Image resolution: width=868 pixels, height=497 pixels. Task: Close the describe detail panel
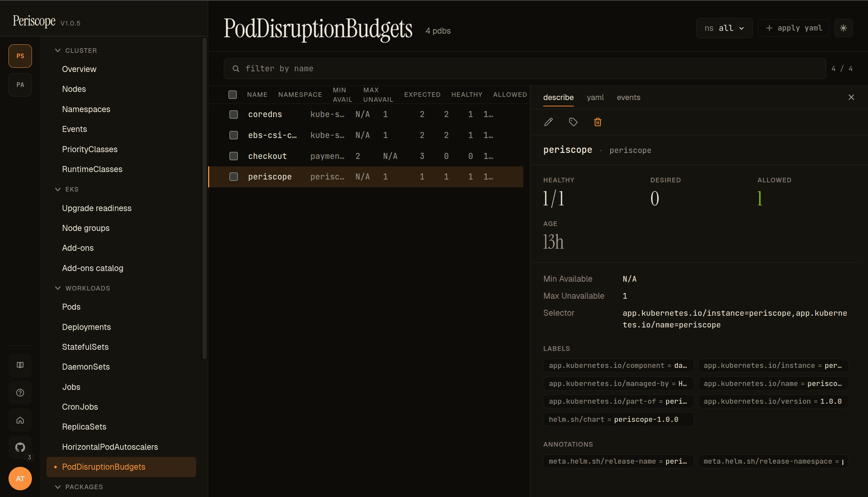tap(851, 97)
